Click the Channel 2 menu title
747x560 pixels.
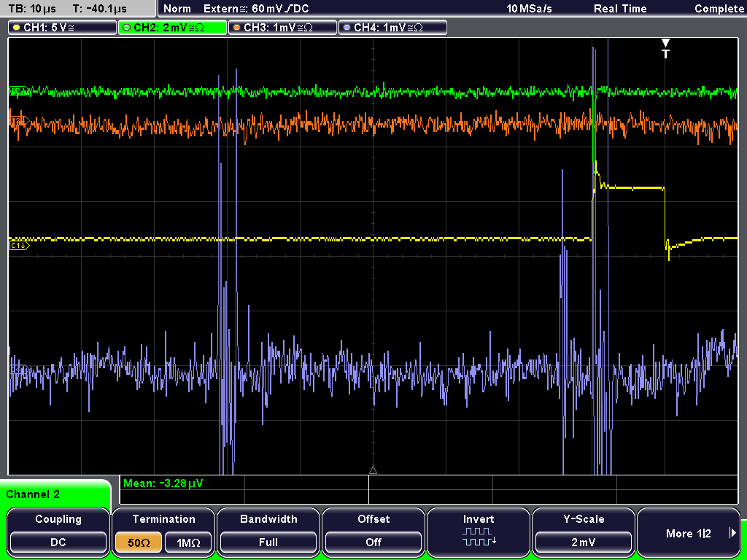(33, 494)
